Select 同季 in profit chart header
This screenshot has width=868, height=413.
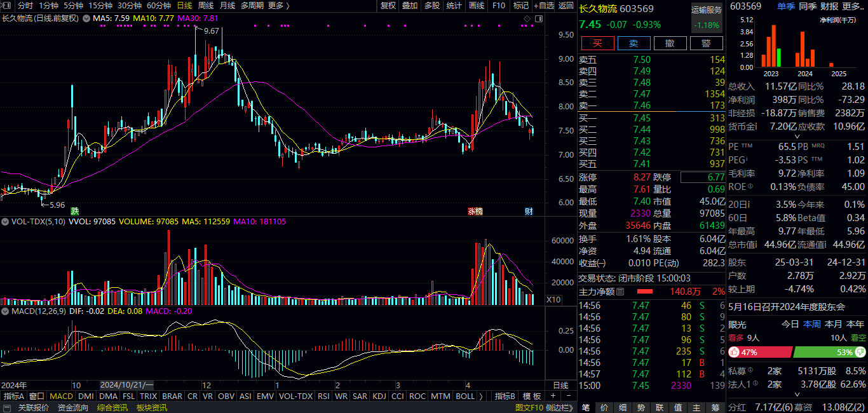point(808,6)
